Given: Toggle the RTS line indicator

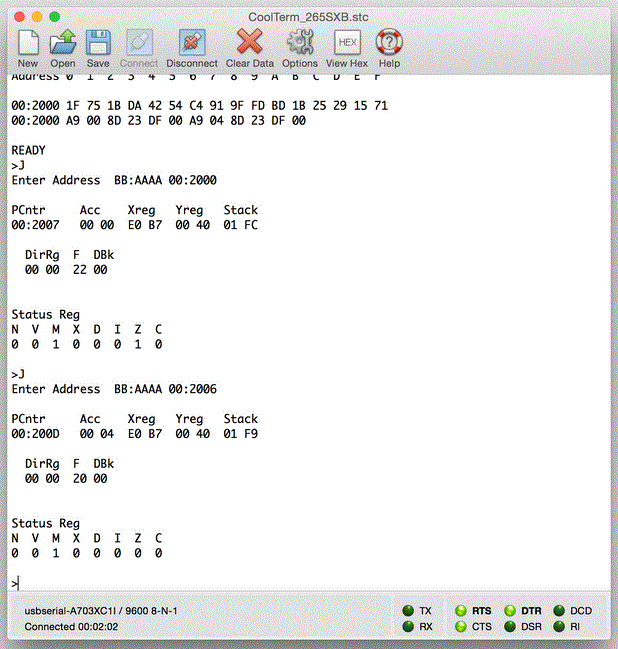Looking at the screenshot, I should (x=461, y=611).
